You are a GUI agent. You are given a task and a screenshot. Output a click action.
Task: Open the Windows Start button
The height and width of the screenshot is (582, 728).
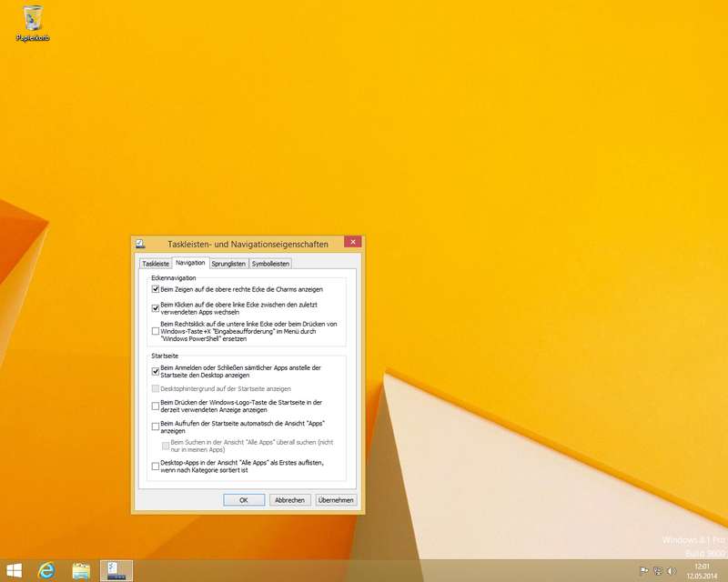point(14,570)
